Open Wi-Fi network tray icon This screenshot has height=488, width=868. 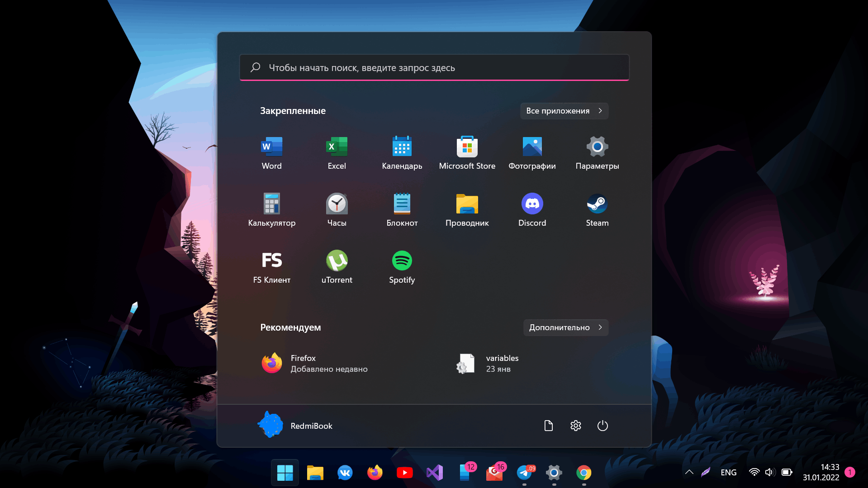pyautogui.click(x=754, y=472)
